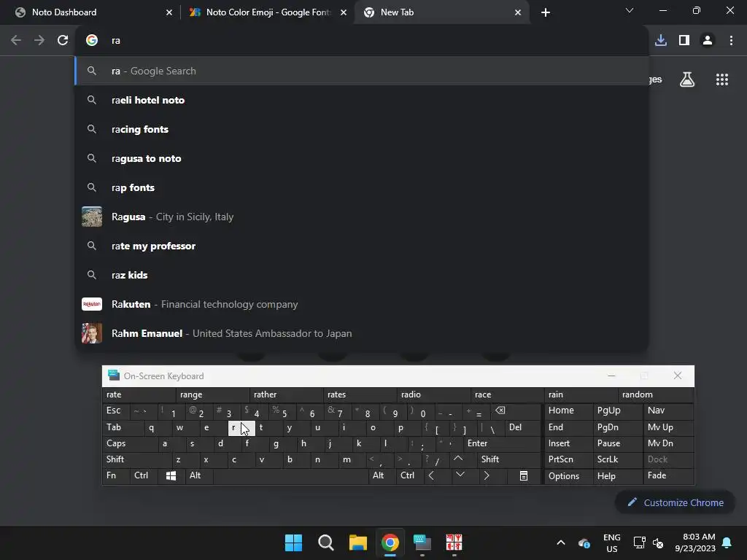
Task: Close the Noto Dashboard tab
Action: coord(169,12)
